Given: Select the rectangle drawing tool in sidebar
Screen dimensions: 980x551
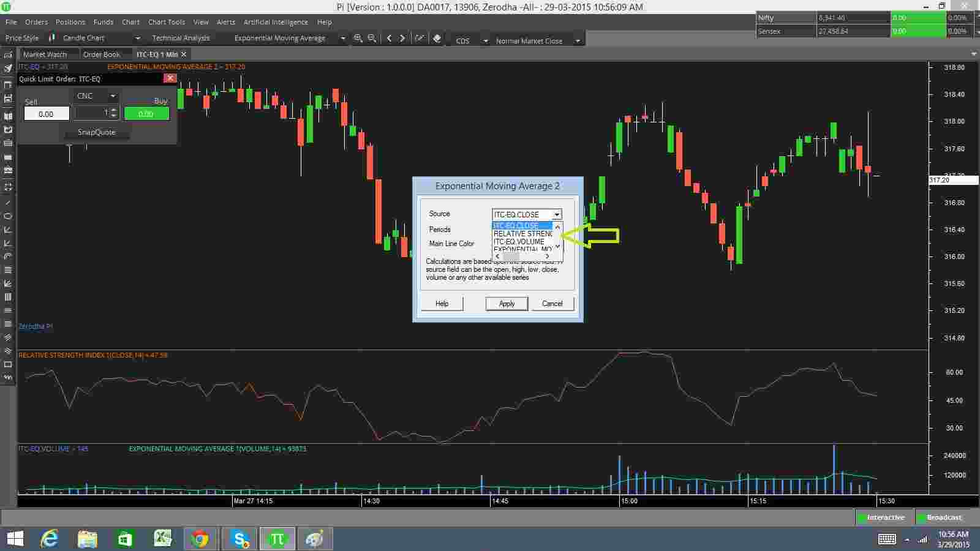Looking at the screenshot, I should [x=8, y=364].
